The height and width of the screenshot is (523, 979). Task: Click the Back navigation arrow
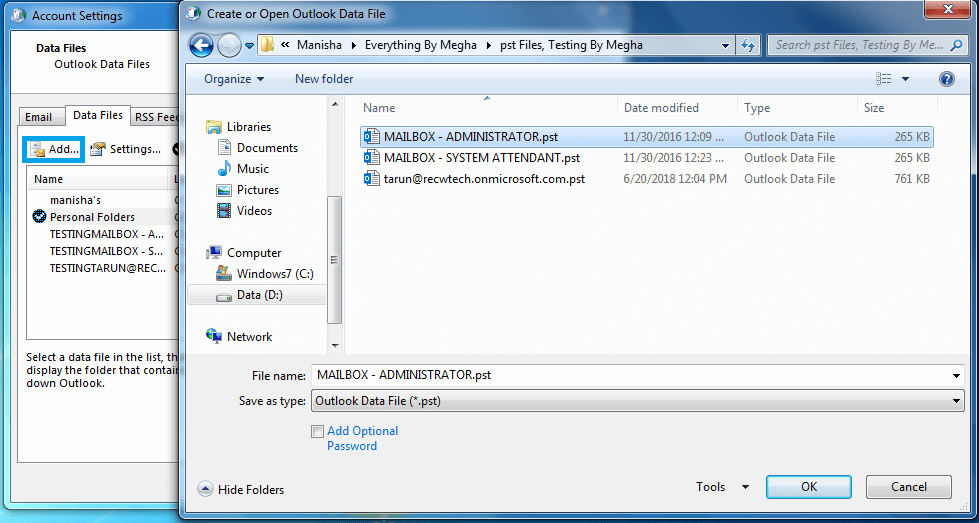pyautogui.click(x=201, y=46)
